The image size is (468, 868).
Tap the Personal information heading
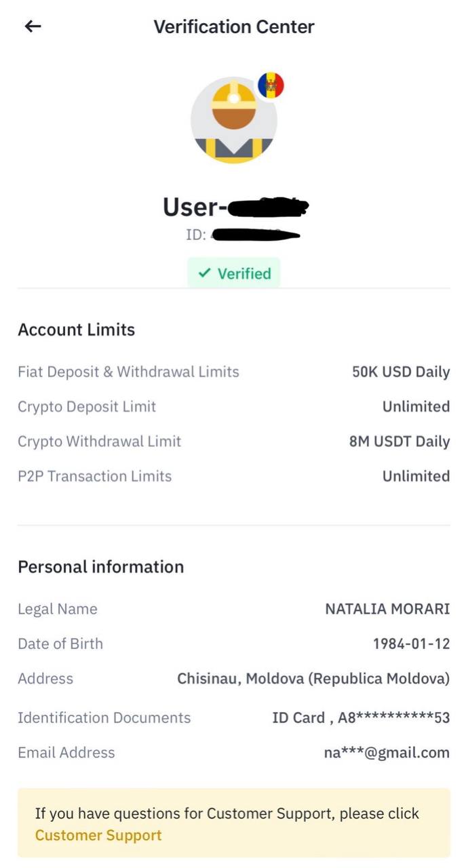click(100, 566)
